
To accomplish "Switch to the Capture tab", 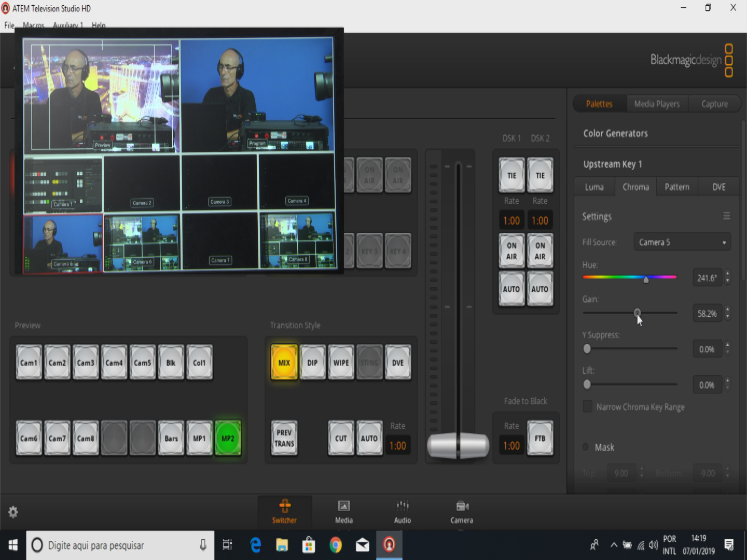I will click(714, 104).
